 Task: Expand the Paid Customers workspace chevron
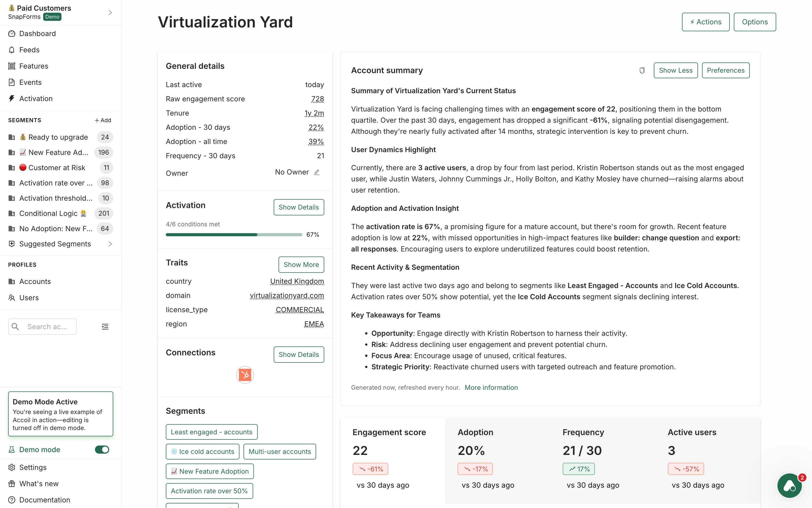[x=110, y=12]
